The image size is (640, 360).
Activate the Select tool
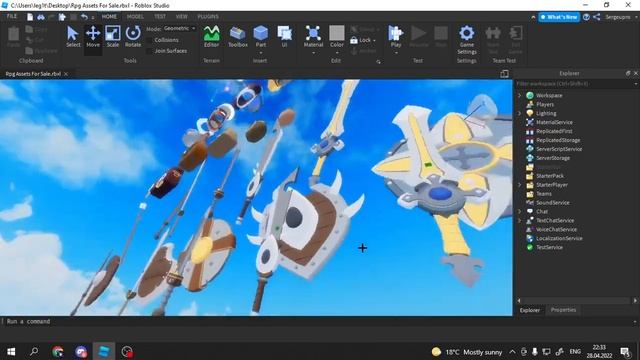(x=73, y=37)
